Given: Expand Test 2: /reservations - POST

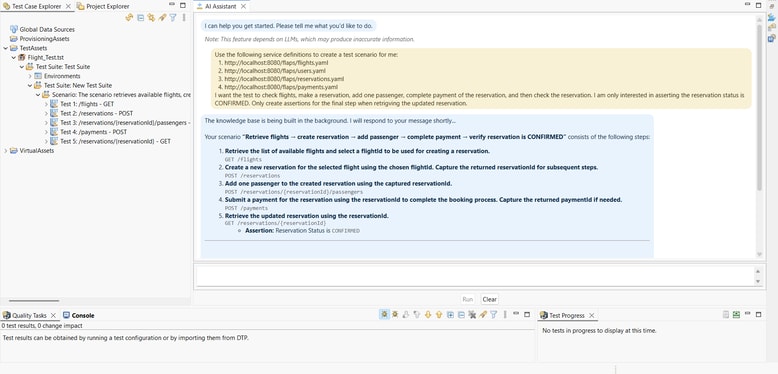Looking at the screenshot, I should 46,113.
